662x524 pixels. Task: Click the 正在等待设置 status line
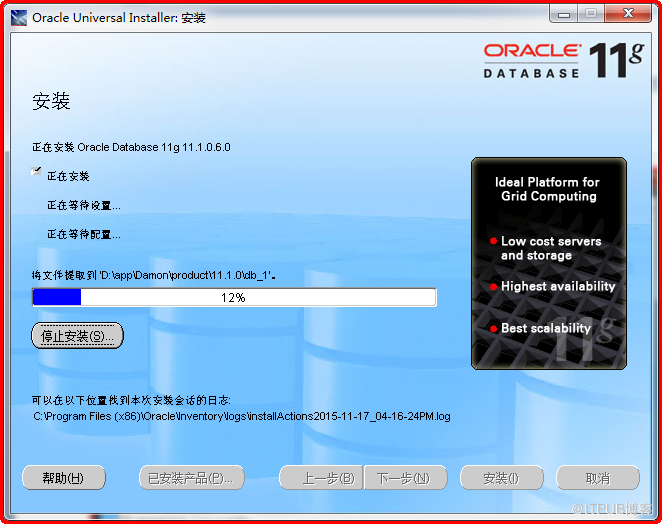[84, 206]
